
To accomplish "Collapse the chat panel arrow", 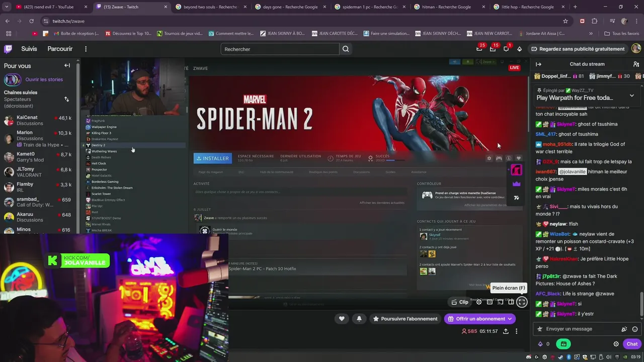I will click(538, 64).
